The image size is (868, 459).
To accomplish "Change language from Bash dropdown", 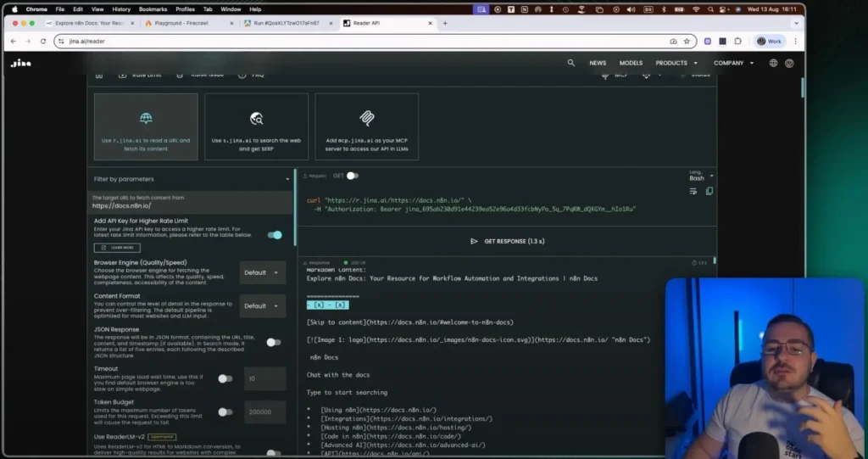I will (x=701, y=176).
